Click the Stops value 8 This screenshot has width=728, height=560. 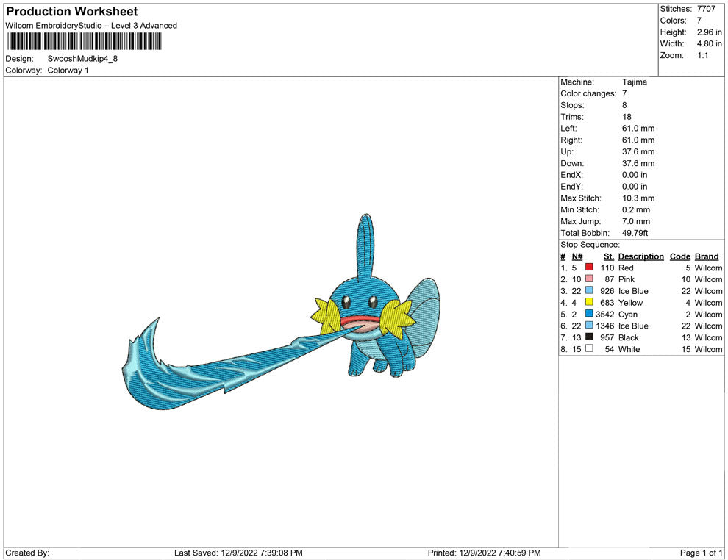[624, 105]
